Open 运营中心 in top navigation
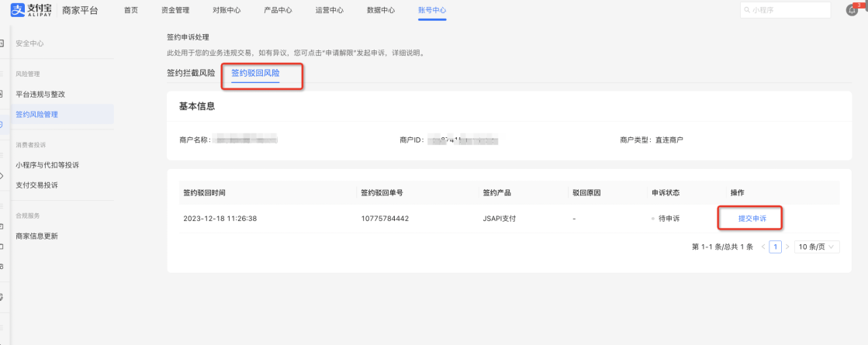The height and width of the screenshot is (345, 868). coord(330,11)
